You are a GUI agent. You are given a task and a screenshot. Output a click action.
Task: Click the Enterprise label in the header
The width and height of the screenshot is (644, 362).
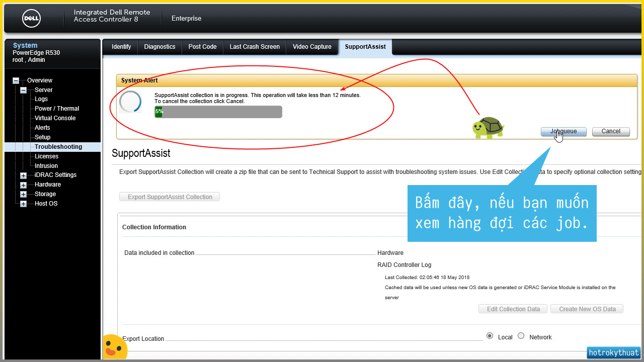(186, 19)
